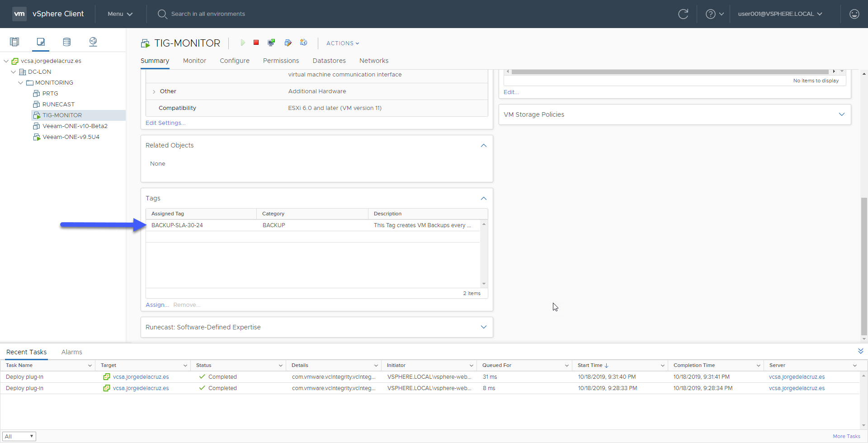Power off the VM with red stop icon
This screenshot has height=443, width=868.
256,43
